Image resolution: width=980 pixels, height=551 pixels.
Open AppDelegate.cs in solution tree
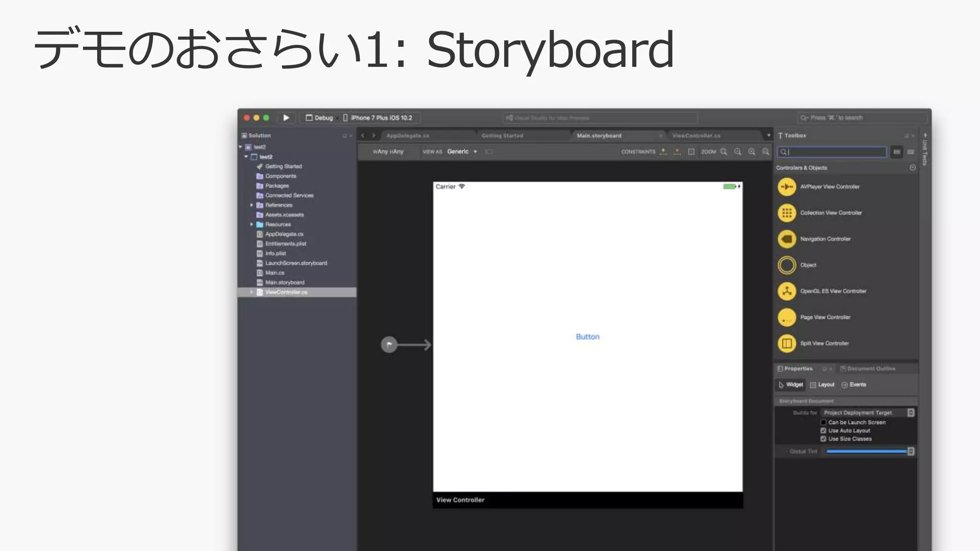pyautogui.click(x=284, y=234)
